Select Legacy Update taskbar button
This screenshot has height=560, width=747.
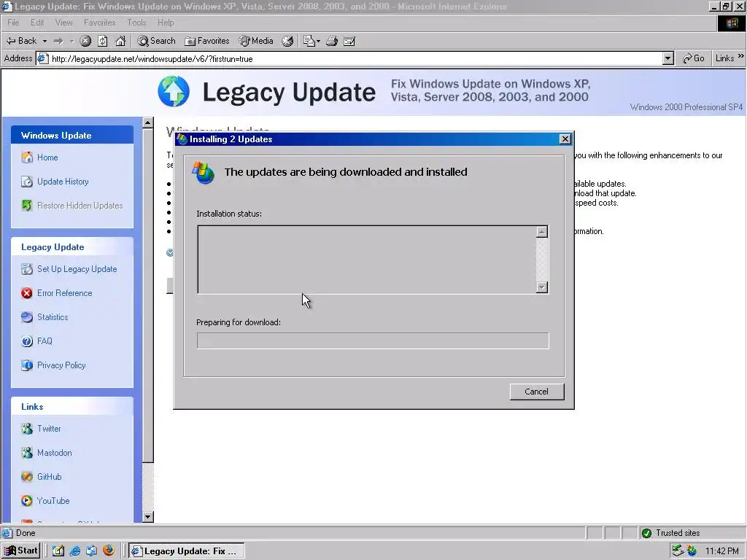click(187, 551)
